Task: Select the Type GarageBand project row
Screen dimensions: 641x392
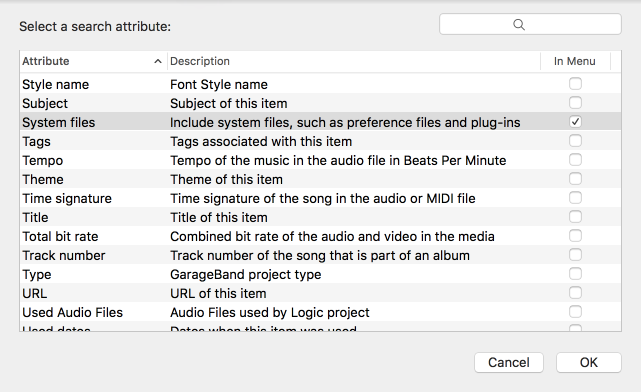Action: (320, 274)
